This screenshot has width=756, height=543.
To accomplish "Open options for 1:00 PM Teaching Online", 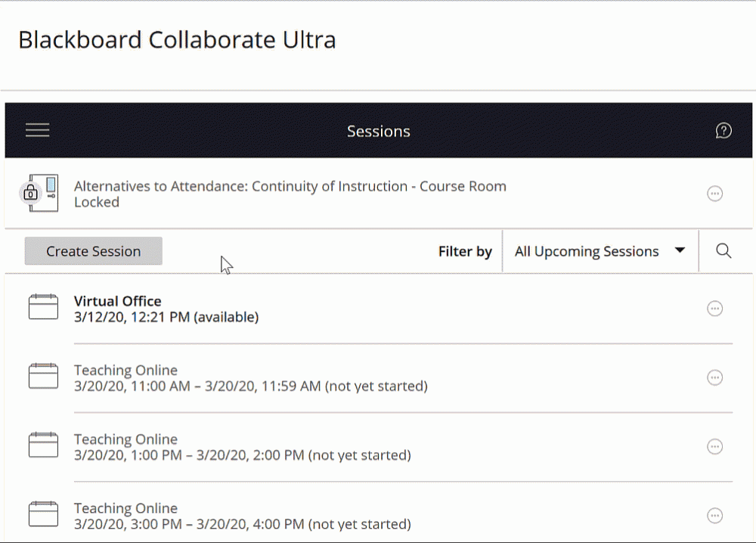I will [x=714, y=447].
